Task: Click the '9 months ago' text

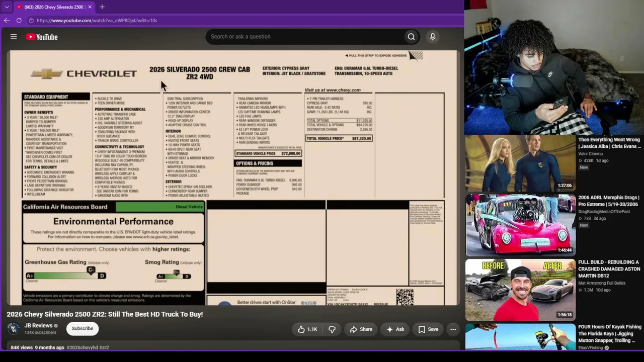Action: coord(49,347)
